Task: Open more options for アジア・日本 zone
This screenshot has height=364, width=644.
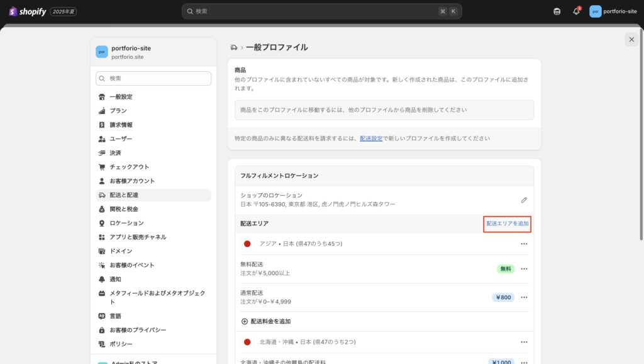Action: coord(524,244)
